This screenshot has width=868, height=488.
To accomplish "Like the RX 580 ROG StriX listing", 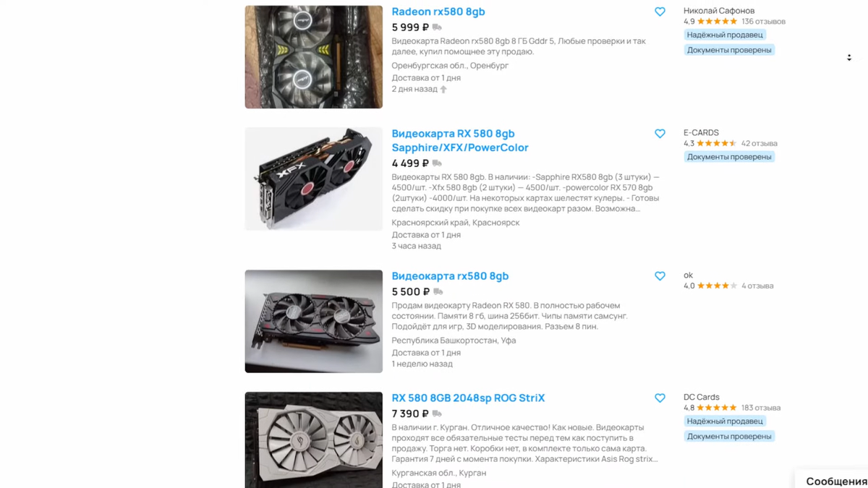I will point(660,398).
